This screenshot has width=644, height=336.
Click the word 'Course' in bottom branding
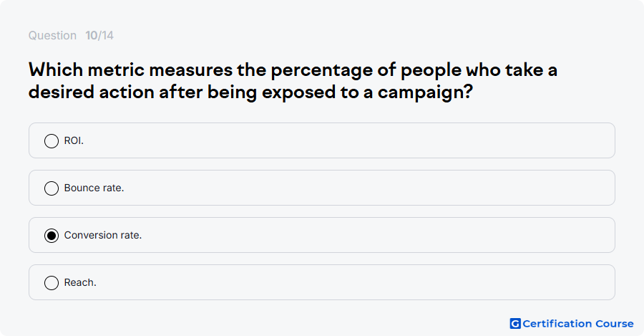(x=615, y=324)
